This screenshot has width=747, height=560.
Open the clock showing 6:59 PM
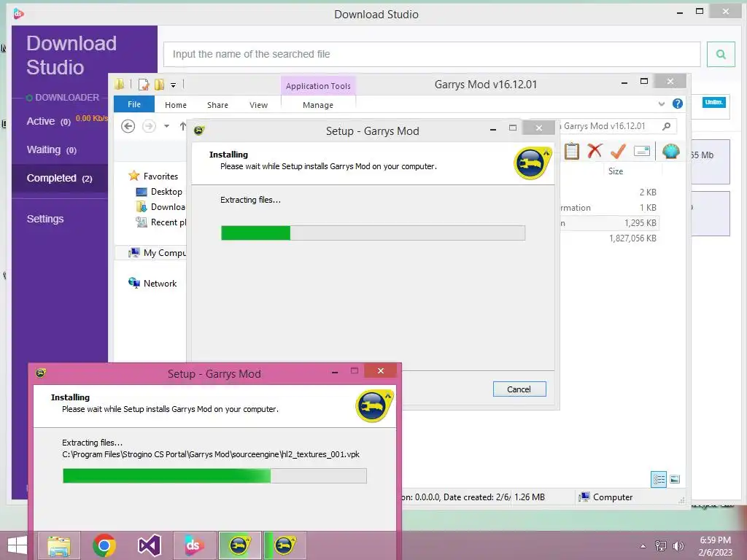coord(715,540)
